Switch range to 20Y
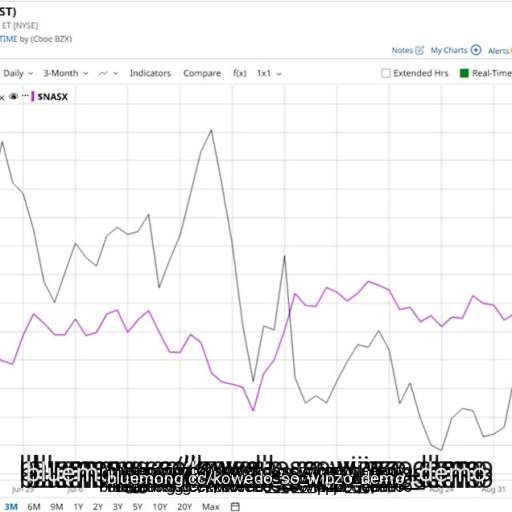Screen dimensions: 512x512 pos(184,507)
